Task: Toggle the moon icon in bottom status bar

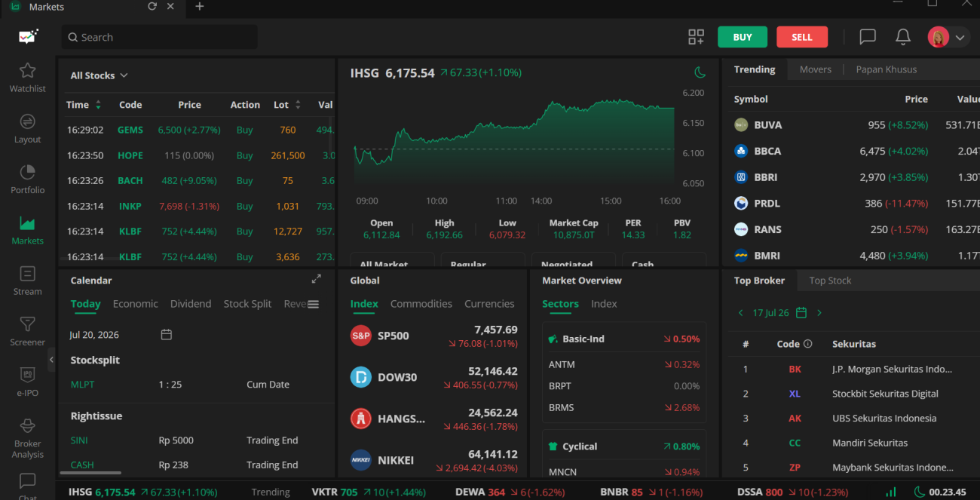Action: point(919,492)
